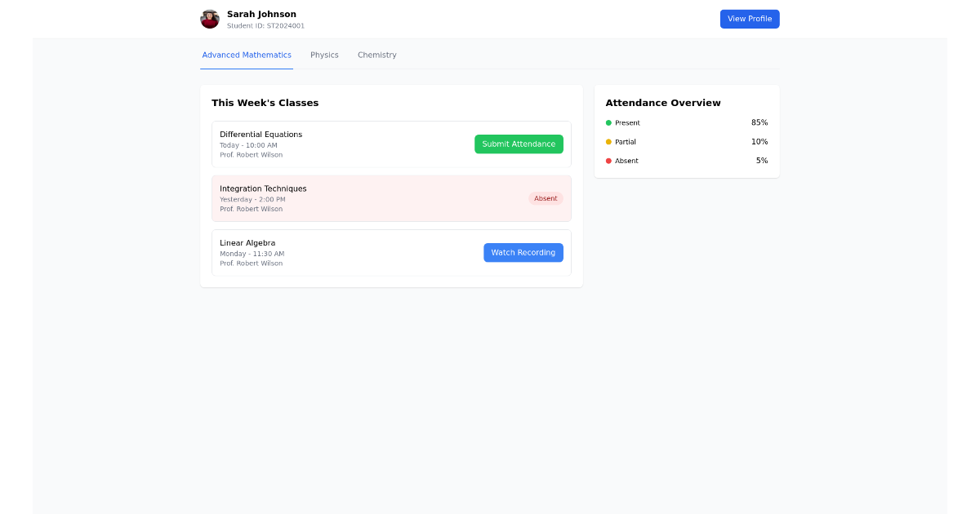Click the Present 85% attendance row
Screen dimensions: 980x514
click(x=686, y=122)
